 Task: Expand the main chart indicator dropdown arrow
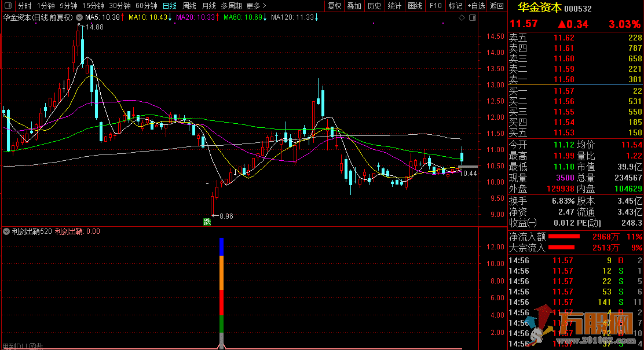point(79,17)
